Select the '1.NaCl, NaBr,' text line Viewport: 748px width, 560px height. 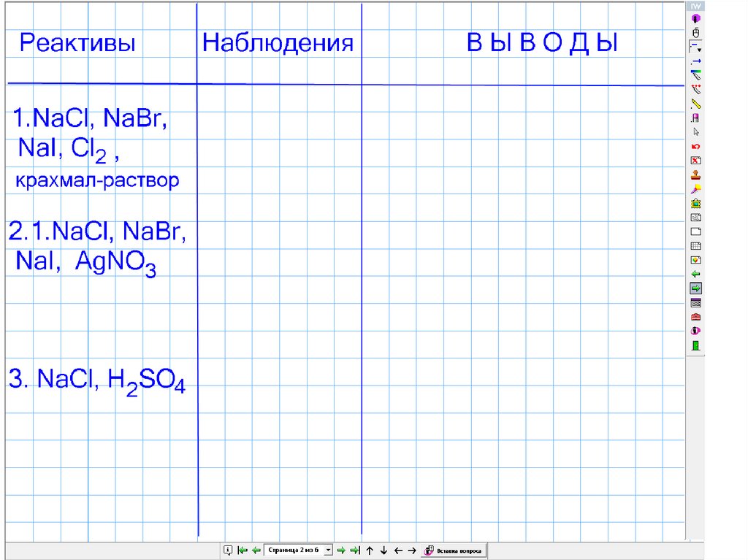[90, 118]
